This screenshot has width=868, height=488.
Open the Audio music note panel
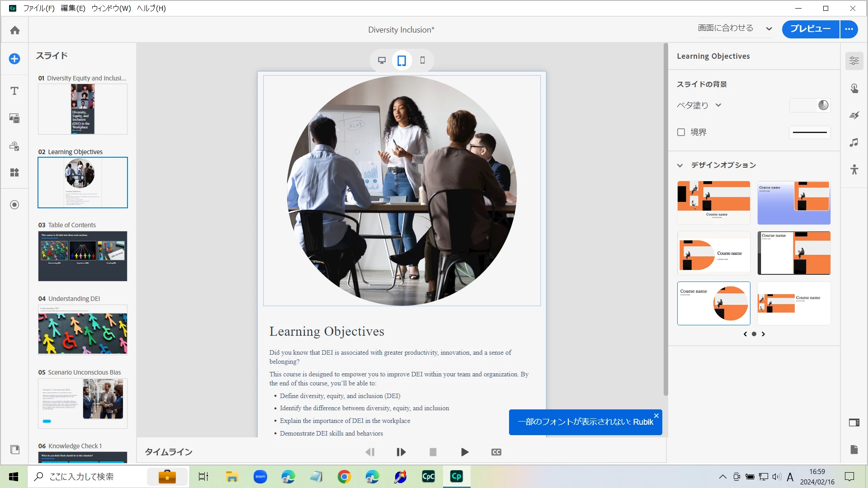point(854,143)
